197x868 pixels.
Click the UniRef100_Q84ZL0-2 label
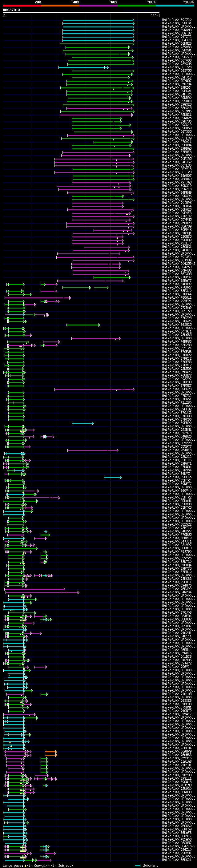[179, 846]
